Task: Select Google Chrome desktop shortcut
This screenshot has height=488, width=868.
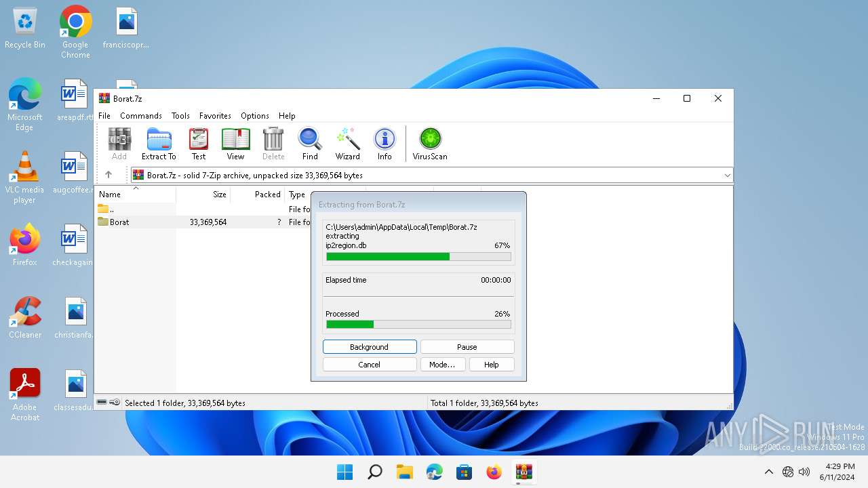Action: (75, 33)
